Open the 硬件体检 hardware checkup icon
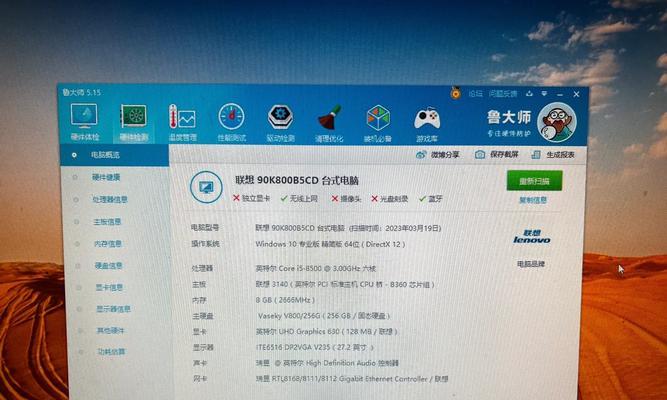This screenshot has width=667, height=400. pos(84,122)
